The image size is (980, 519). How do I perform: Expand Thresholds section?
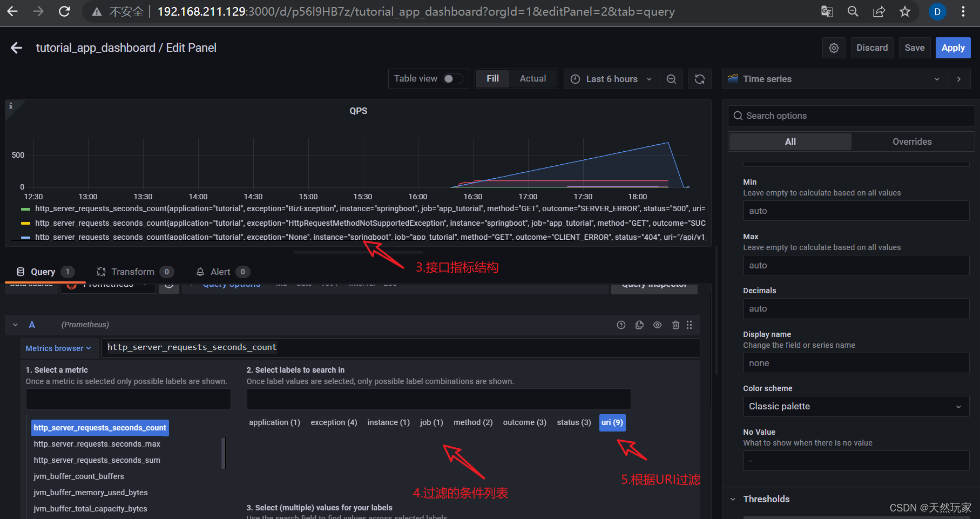point(766,499)
